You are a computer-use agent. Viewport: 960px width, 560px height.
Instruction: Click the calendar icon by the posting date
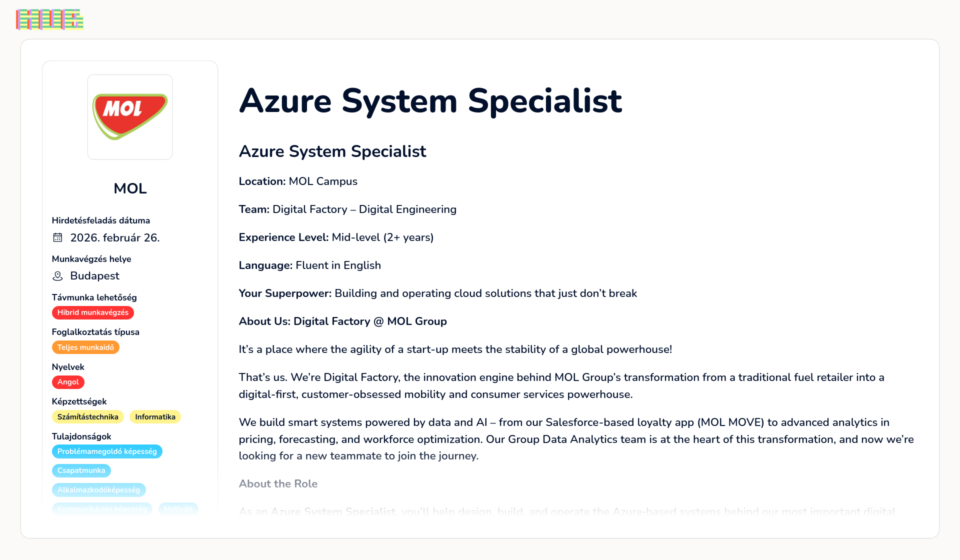tap(58, 237)
